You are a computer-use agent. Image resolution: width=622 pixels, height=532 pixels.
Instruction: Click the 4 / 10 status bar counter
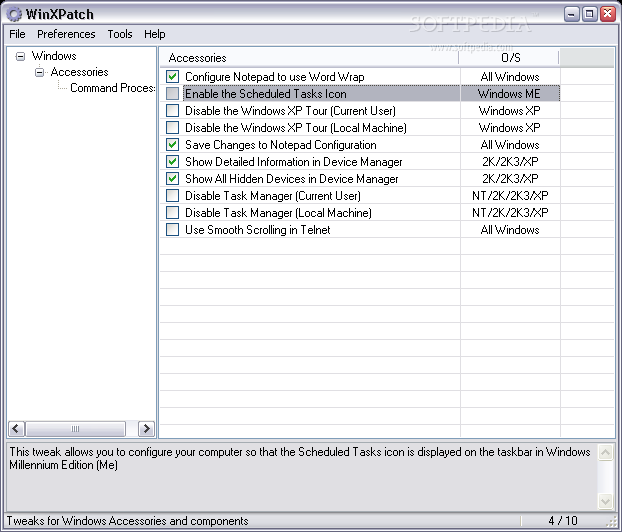coord(563,520)
